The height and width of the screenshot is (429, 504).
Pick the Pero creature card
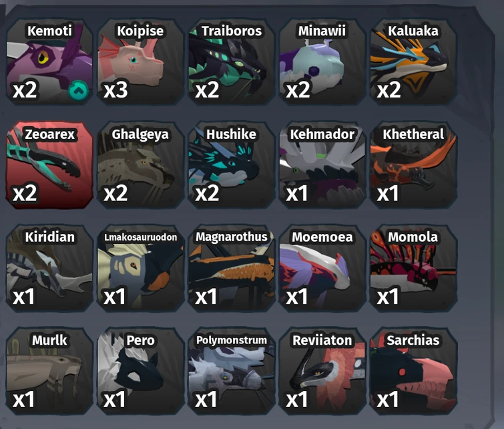[140, 371]
